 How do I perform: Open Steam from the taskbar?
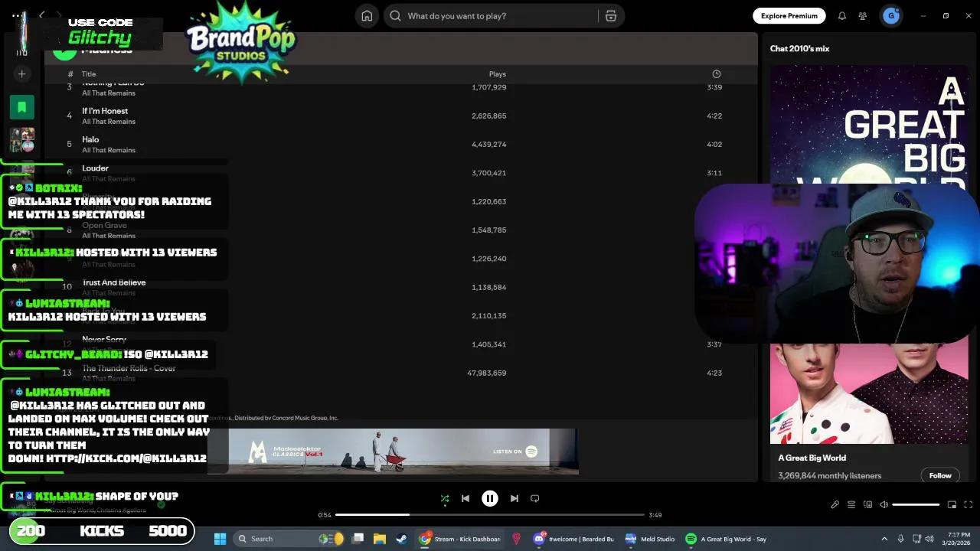[x=401, y=539]
